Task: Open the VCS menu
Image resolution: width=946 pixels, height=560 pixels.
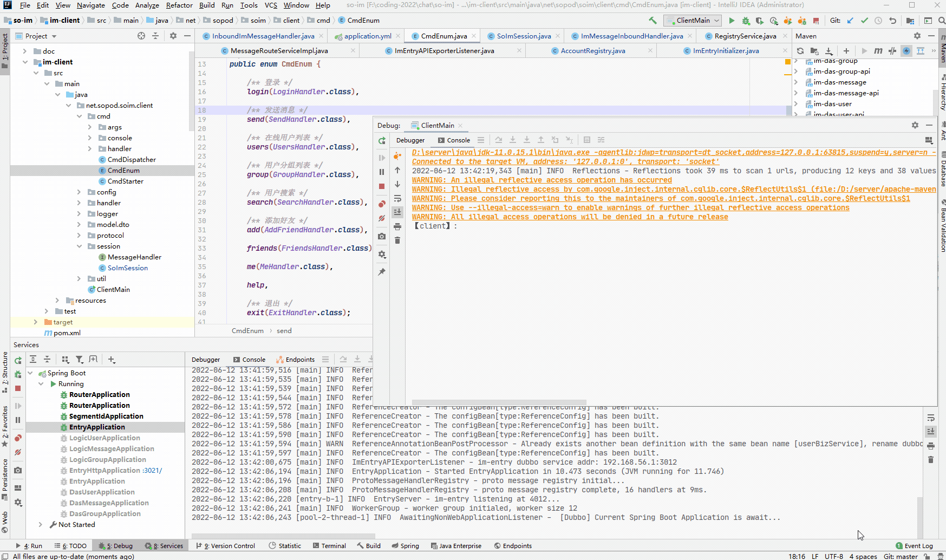Action: tap(271, 5)
